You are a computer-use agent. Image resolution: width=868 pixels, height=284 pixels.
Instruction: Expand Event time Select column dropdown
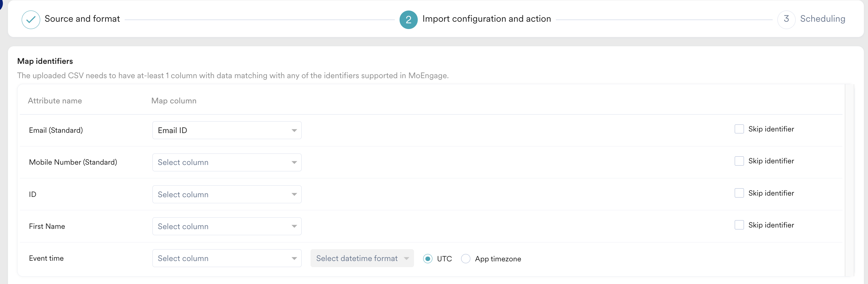pyautogui.click(x=227, y=258)
